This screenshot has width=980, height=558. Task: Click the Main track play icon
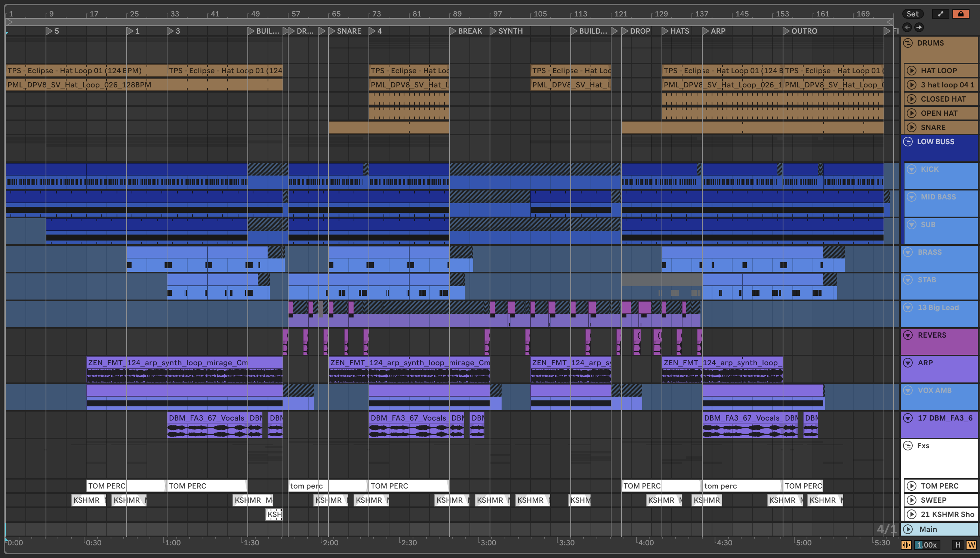point(908,529)
